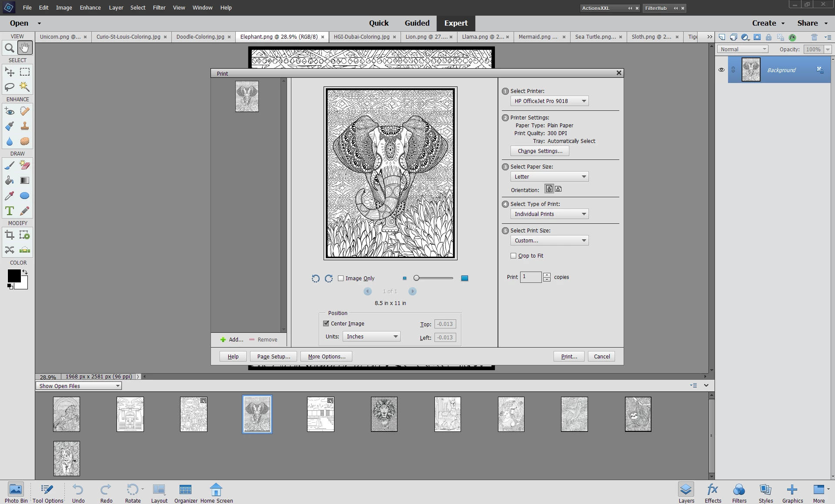835x504 pixels.
Task: Hide the Background layer visibility
Action: point(721,70)
